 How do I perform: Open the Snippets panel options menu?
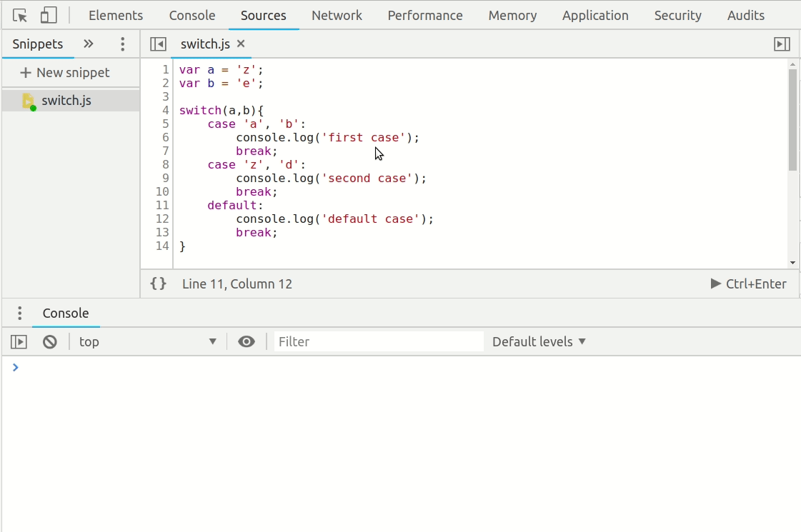point(122,44)
